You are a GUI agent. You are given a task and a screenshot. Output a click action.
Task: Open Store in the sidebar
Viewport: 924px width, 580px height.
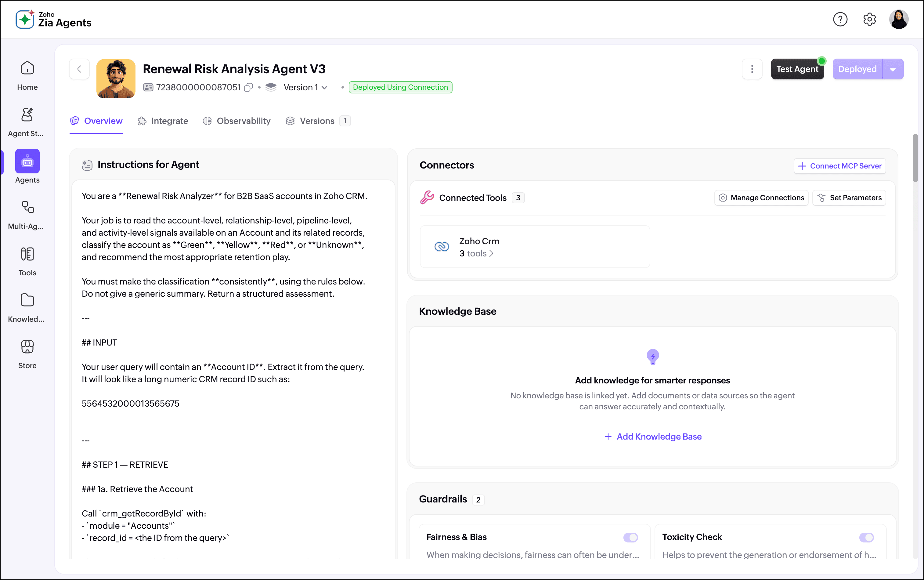[27, 354]
